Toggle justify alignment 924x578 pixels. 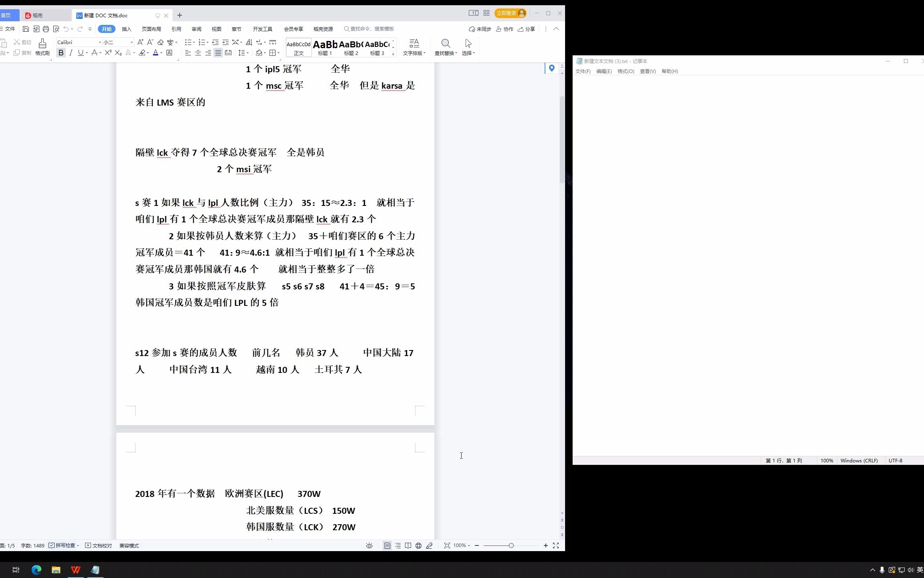point(218,53)
